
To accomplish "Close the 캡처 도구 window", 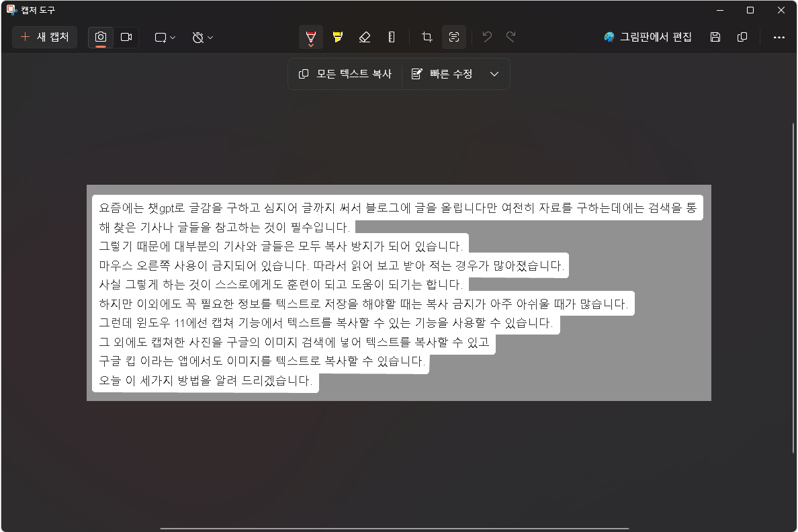I will coord(781,10).
